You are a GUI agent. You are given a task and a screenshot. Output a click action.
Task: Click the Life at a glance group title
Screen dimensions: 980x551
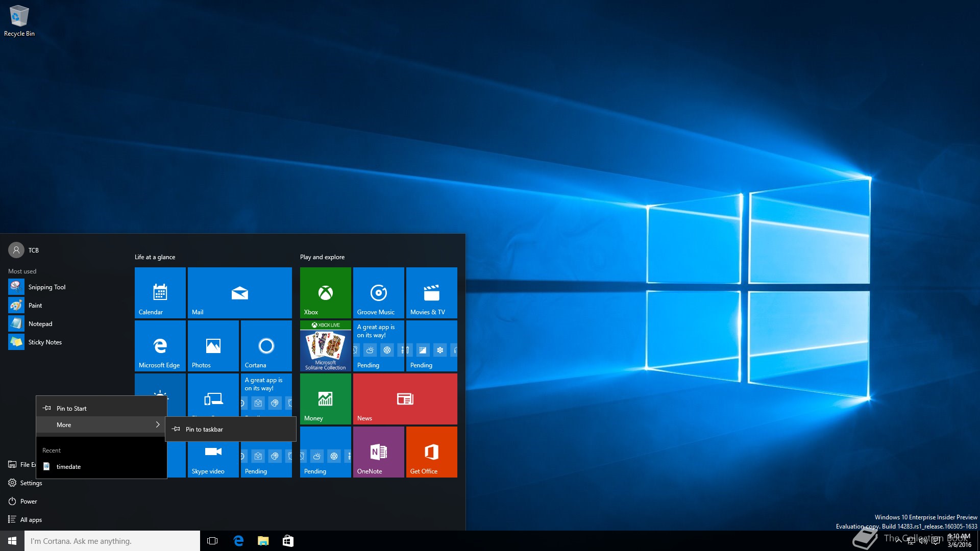click(155, 257)
